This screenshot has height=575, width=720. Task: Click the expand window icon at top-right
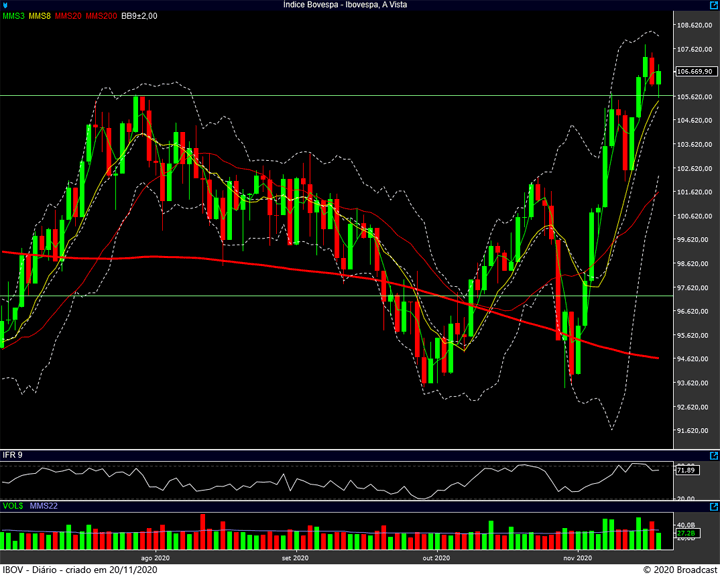(713, 5)
